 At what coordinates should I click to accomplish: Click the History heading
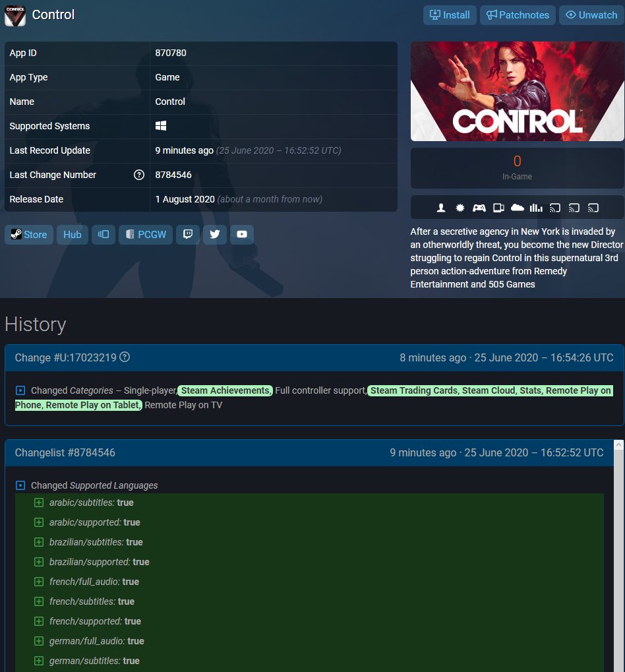pos(36,324)
